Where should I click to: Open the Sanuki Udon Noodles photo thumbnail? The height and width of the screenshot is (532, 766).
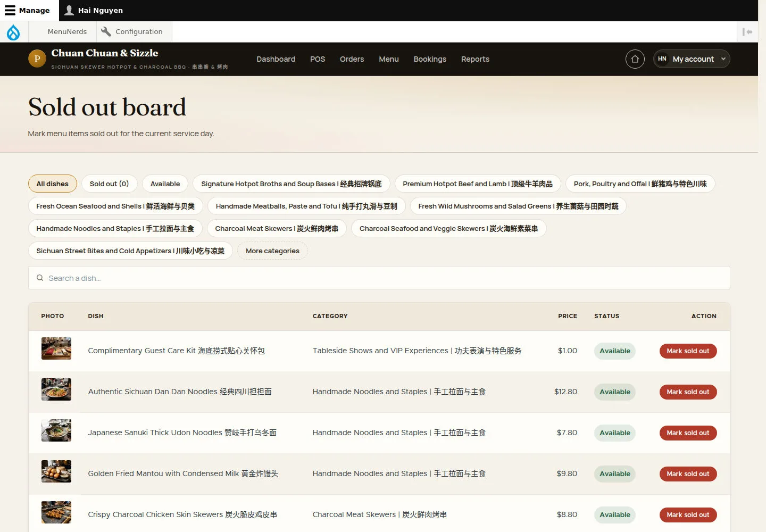pyautogui.click(x=56, y=430)
